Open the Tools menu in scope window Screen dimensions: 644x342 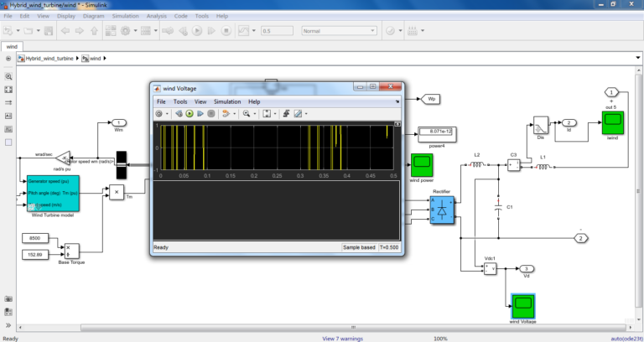click(x=180, y=101)
